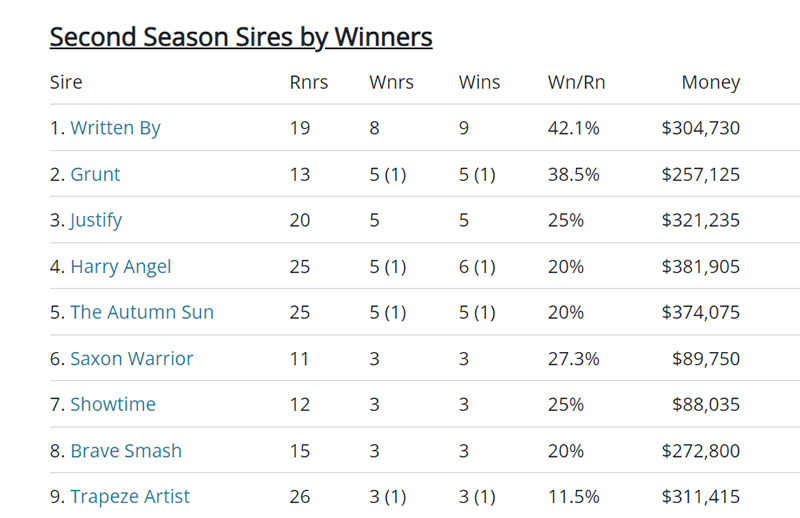Open The Autumn Sun link
800x518 pixels.
[142, 312]
